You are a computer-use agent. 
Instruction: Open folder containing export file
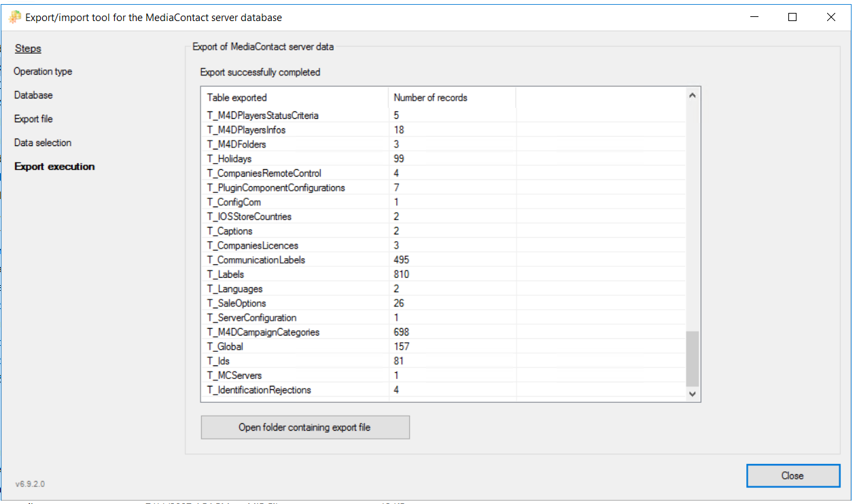click(305, 427)
